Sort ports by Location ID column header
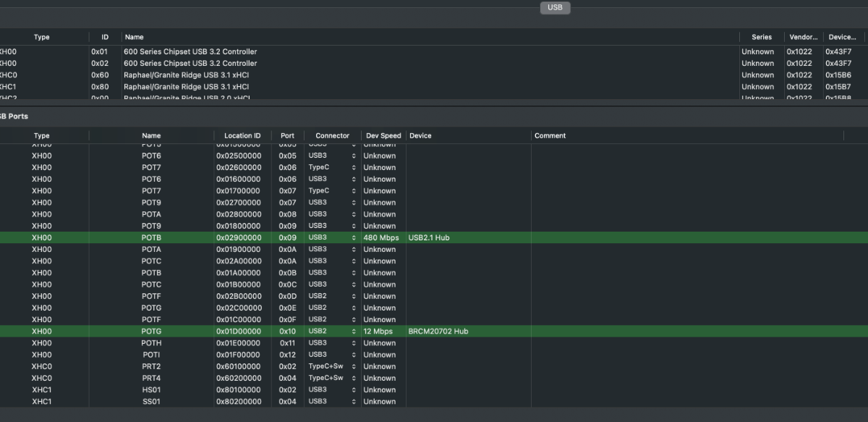Image resolution: width=868 pixels, height=422 pixels. [242, 135]
